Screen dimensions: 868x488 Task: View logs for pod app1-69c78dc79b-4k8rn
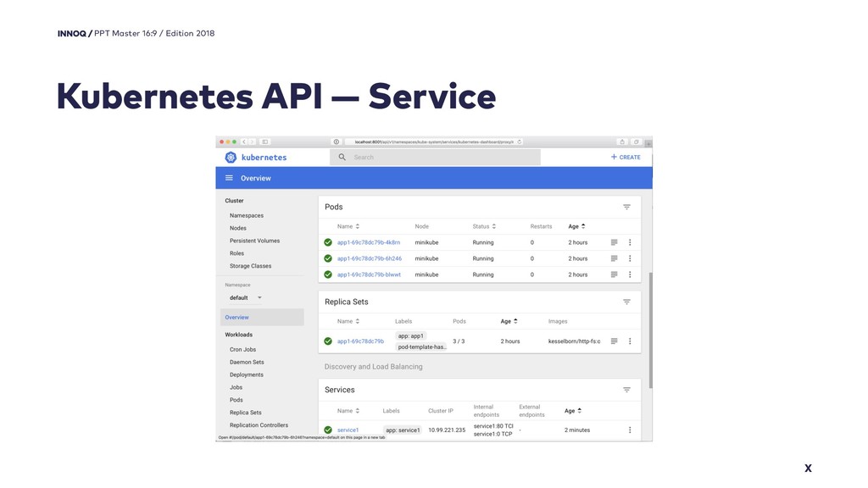[x=614, y=242]
